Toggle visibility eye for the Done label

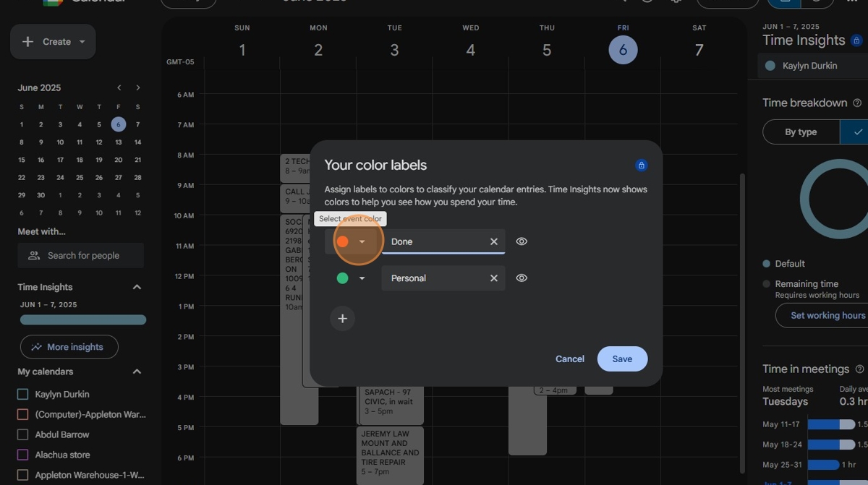pyautogui.click(x=522, y=241)
